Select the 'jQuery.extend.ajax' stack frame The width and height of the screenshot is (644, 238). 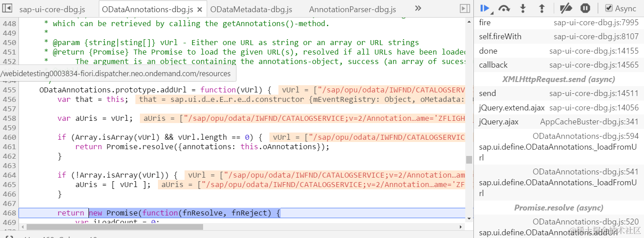click(x=512, y=108)
